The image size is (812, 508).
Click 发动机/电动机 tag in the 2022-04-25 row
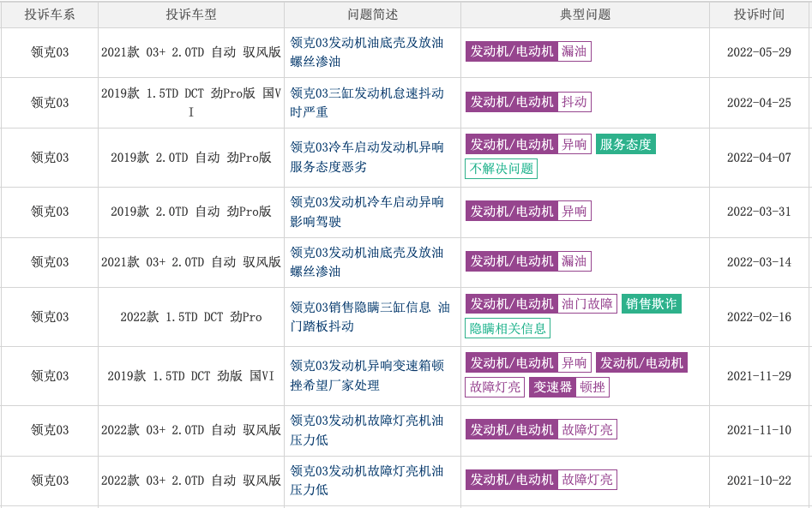point(512,102)
